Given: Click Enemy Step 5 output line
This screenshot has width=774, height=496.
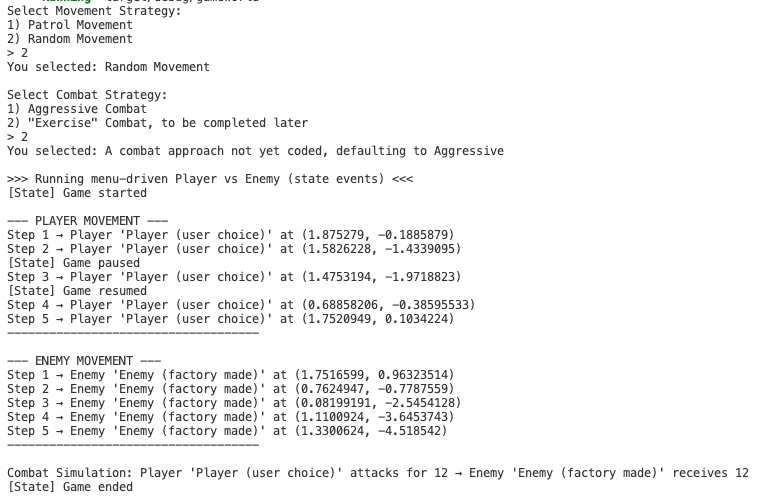Looking at the screenshot, I should click(x=227, y=431).
